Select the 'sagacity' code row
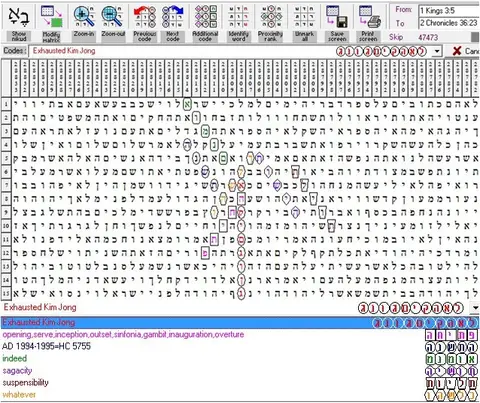 point(240,371)
